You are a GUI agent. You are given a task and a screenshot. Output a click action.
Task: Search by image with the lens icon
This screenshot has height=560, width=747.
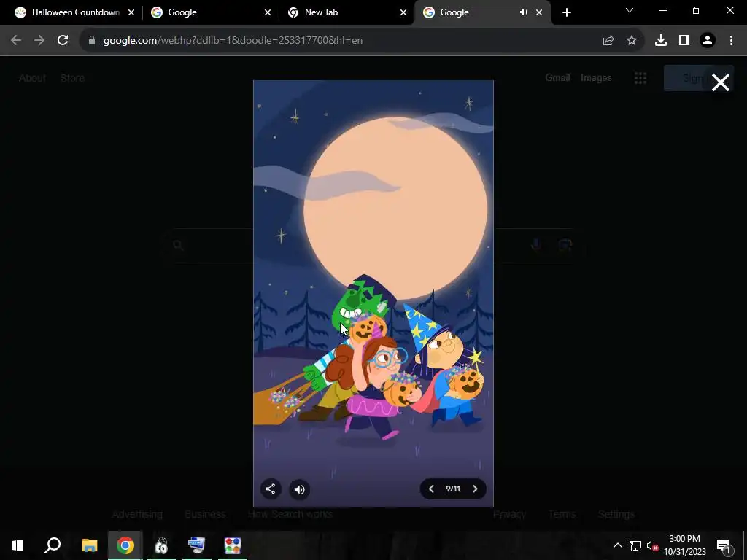click(x=565, y=245)
